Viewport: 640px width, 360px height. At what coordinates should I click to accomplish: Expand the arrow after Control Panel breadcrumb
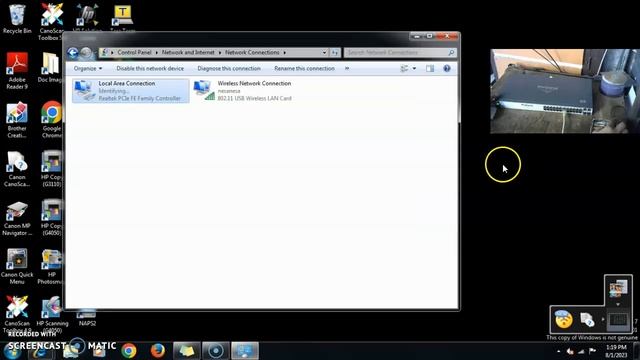coord(156,53)
